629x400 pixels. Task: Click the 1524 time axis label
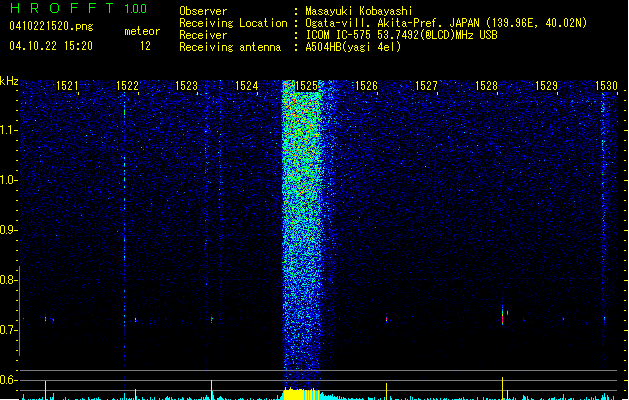click(x=246, y=86)
